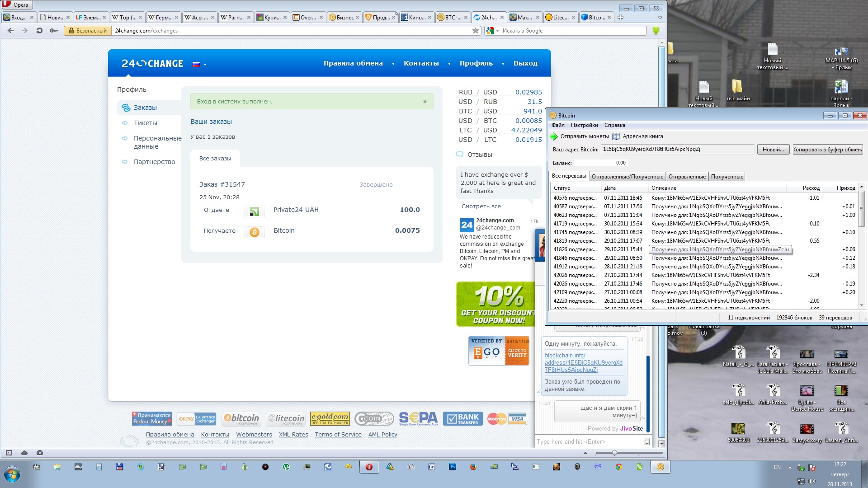This screenshot has height=488, width=868.
Task: Click the Отзывы speech bubble icon
Action: tap(460, 155)
